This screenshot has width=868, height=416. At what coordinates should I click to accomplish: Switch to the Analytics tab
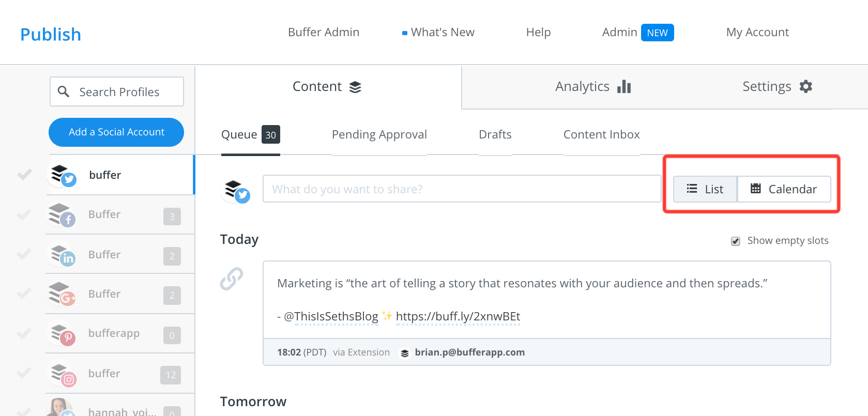[593, 87]
